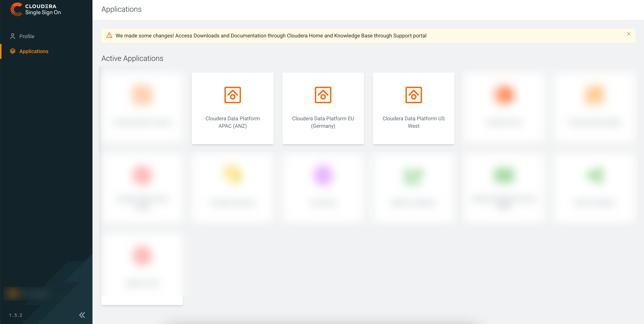Collapse the sidebar with double-chevron icon
Screen dimensions: 644x324
click(x=82, y=315)
